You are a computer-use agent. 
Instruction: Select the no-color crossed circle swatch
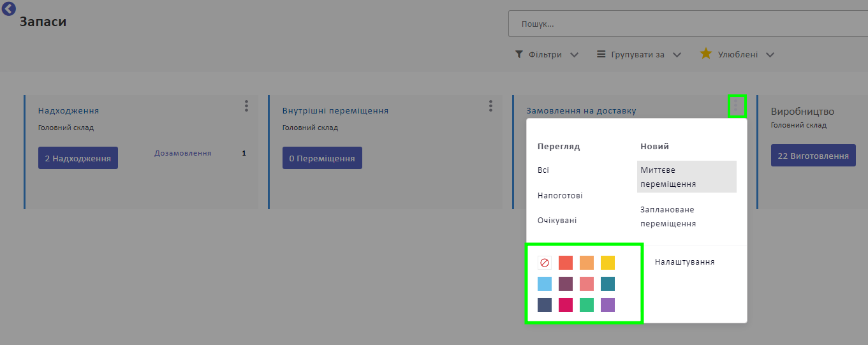tap(545, 263)
